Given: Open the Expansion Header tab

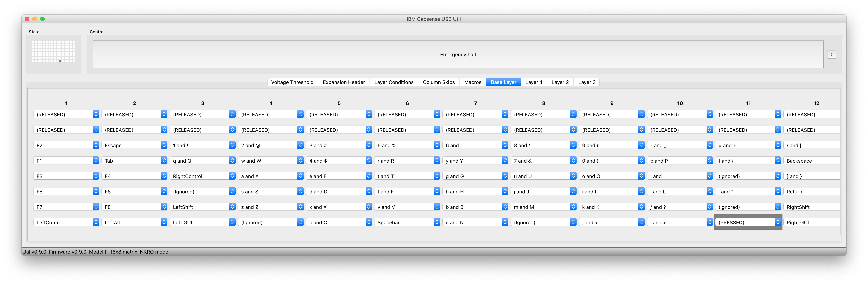Looking at the screenshot, I should click(x=343, y=82).
